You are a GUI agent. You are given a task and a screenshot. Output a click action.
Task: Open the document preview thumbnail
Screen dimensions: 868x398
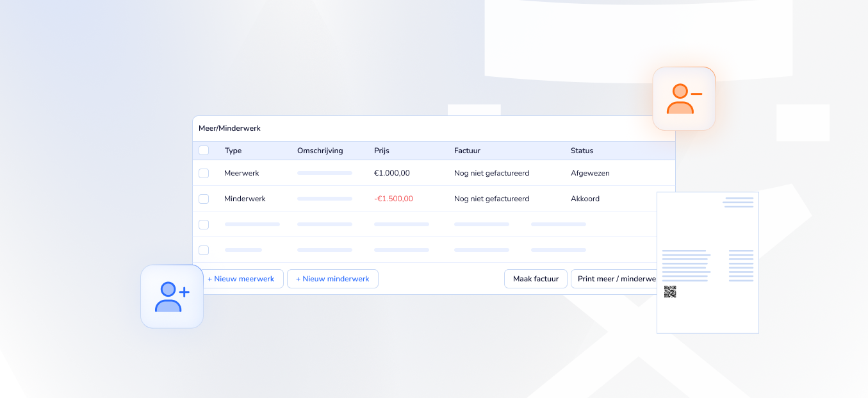708,263
